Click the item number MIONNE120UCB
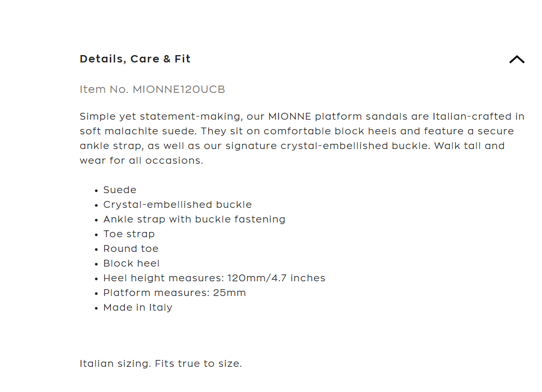Image resolution: width=542 pixels, height=392 pixels. point(178,89)
